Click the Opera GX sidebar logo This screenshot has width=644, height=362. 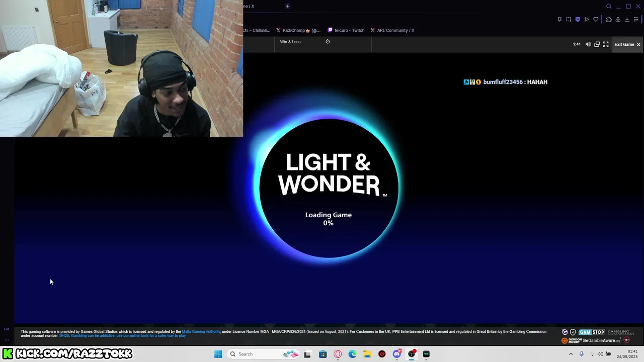[x=7, y=329]
